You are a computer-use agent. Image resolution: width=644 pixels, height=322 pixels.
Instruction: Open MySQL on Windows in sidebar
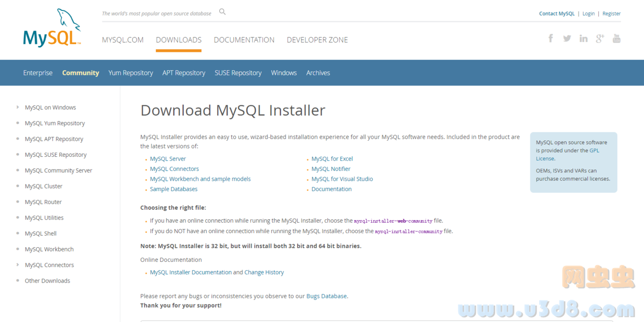click(50, 108)
